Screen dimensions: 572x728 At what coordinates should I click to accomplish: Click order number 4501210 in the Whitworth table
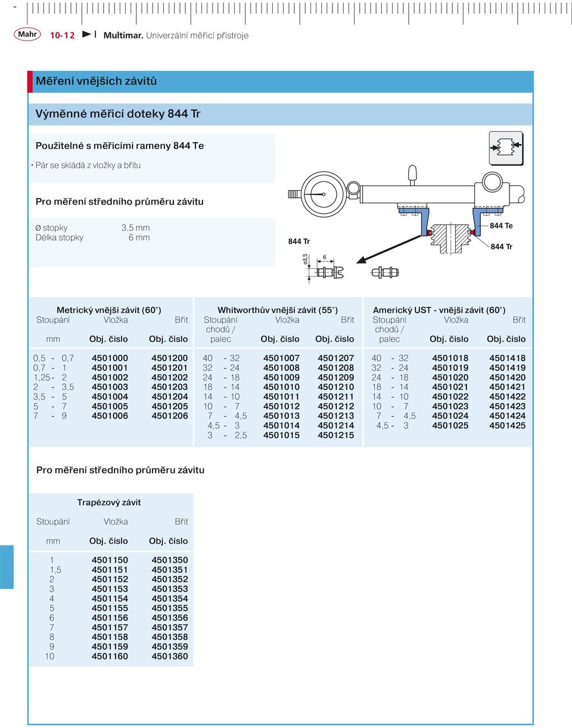point(335,387)
